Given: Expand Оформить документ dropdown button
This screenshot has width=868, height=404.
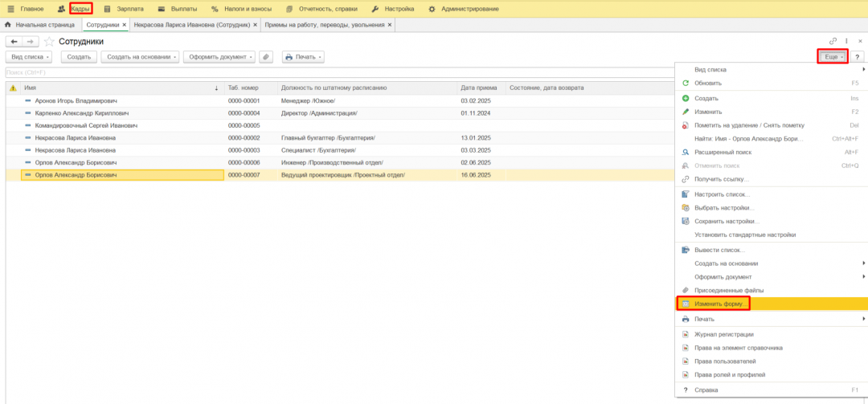Looking at the screenshot, I should (219, 57).
